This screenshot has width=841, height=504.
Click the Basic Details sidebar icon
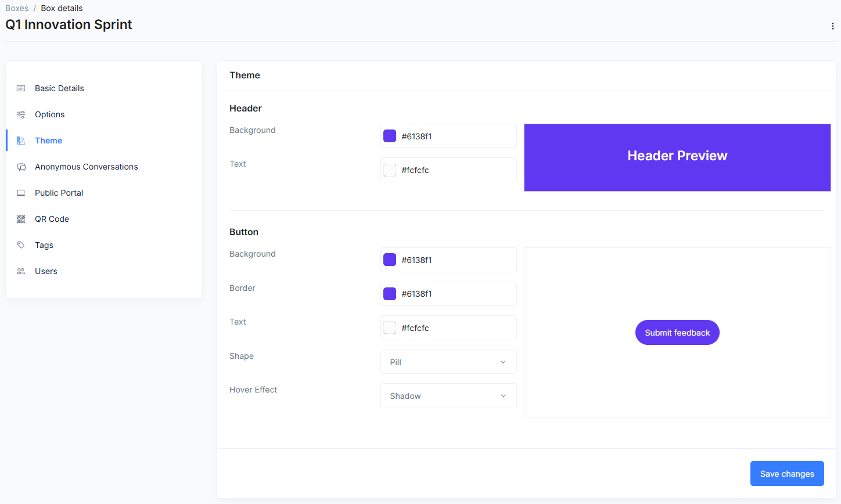tap(21, 88)
